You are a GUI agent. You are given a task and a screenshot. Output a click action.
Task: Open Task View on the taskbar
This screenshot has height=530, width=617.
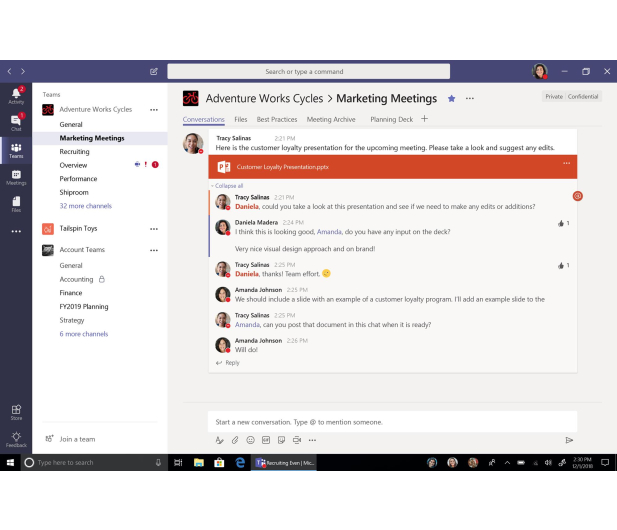178,462
